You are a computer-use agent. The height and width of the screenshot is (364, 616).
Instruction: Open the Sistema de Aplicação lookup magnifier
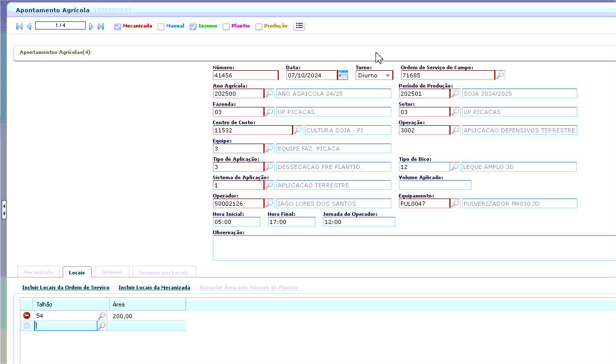(x=270, y=185)
